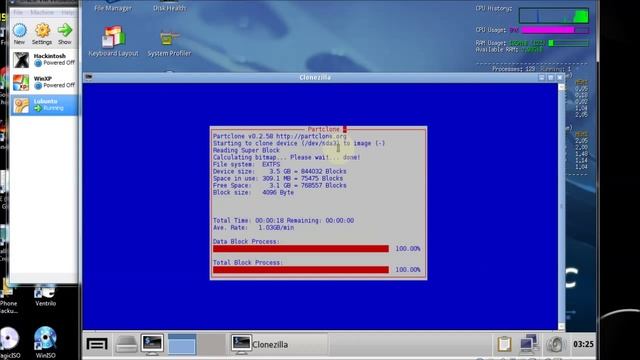Click the Data Block Process progress bar
The height and width of the screenshot is (360, 640).
(x=301, y=249)
